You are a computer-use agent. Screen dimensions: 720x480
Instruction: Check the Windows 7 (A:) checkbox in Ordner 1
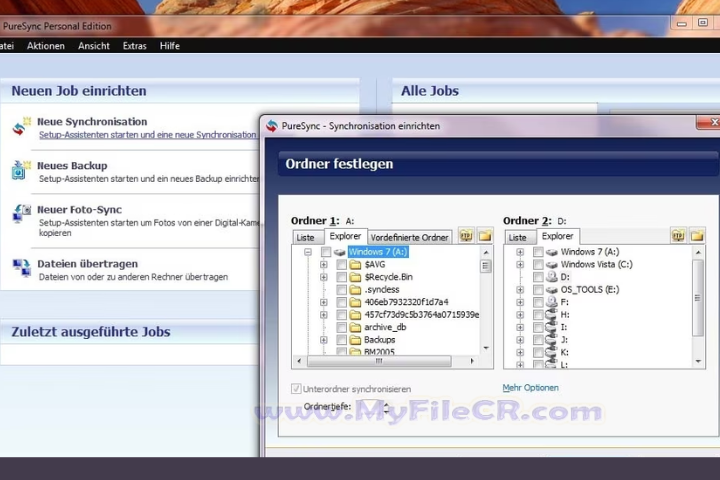[x=326, y=252]
